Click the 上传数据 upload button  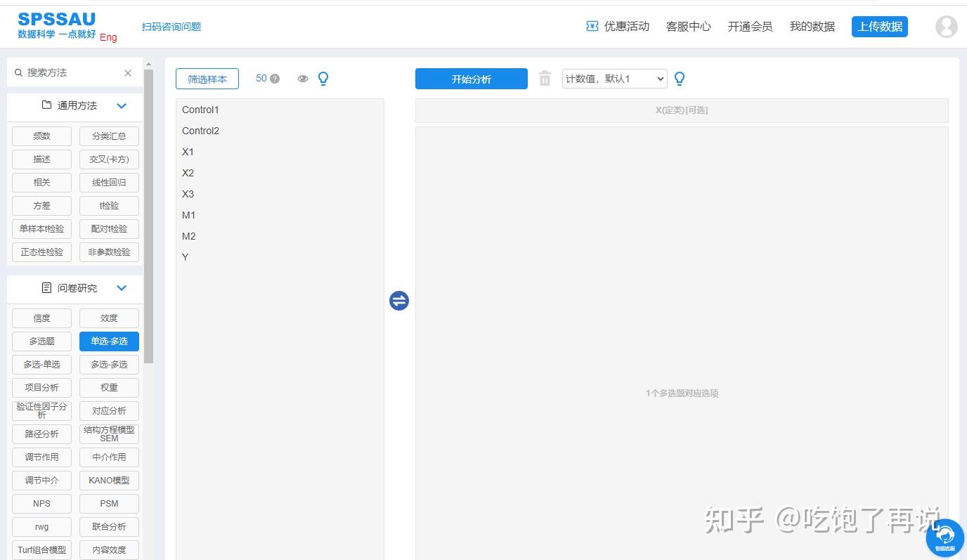(879, 26)
